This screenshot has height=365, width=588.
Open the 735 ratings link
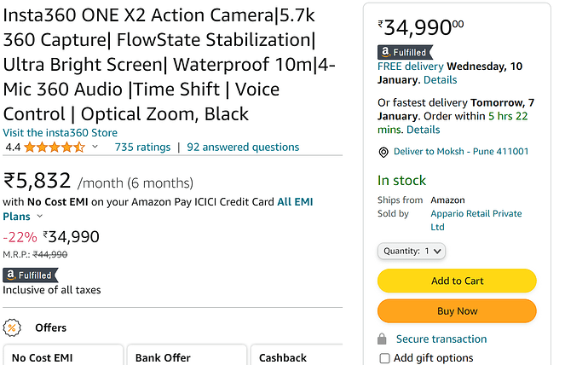[x=142, y=148]
